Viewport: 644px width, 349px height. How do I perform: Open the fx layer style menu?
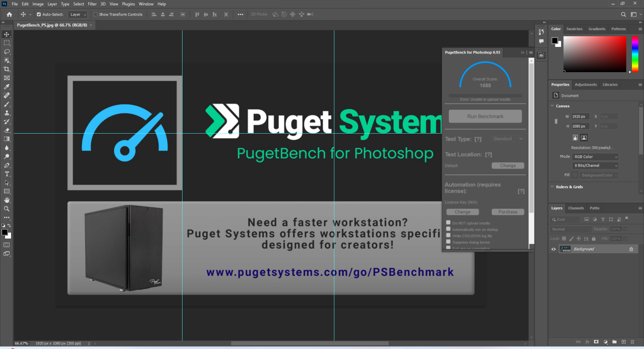pyautogui.click(x=587, y=342)
